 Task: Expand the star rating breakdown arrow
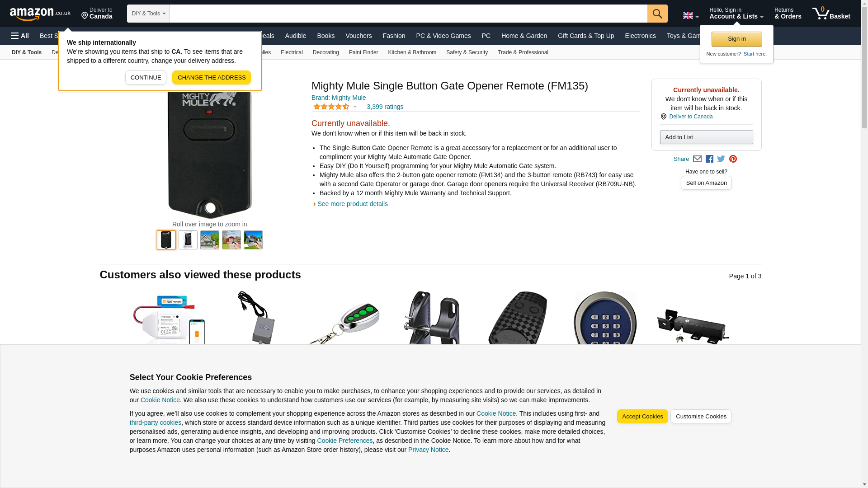click(x=355, y=107)
